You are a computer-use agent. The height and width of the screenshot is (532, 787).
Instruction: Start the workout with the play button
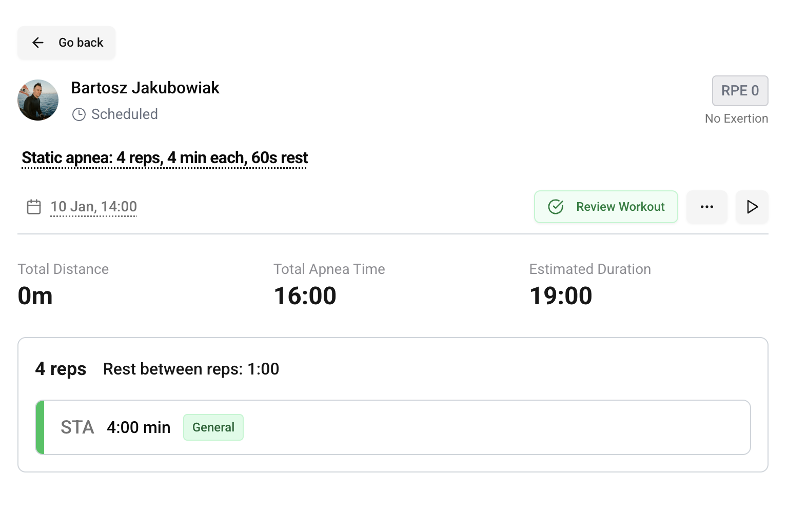[x=752, y=207]
